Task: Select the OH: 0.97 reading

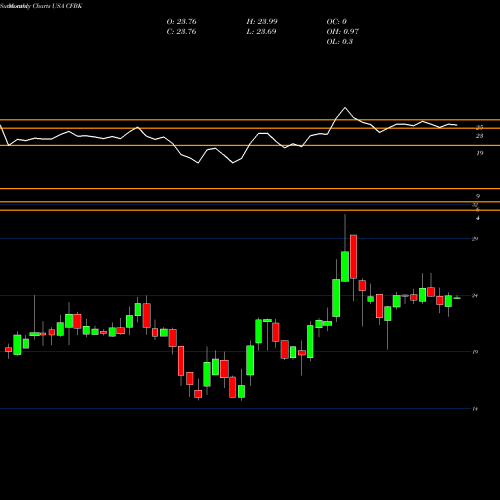Action: coord(343,32)
